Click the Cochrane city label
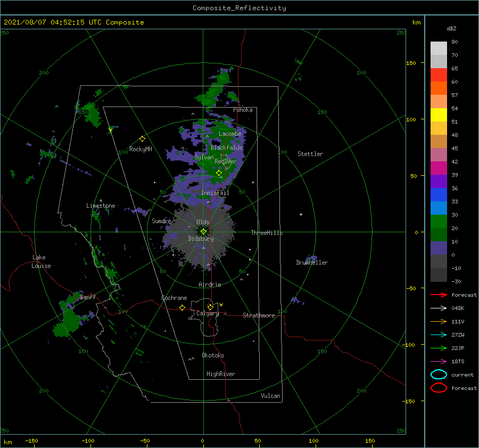 point(174,298)
